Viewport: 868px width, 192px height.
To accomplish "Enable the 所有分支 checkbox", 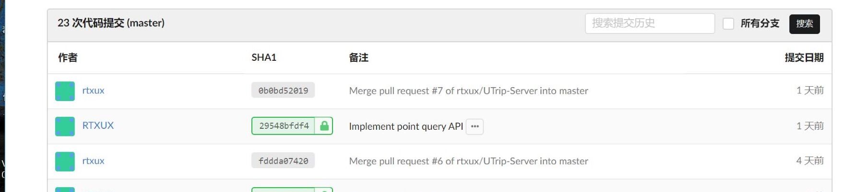I will click(x=728, y=23).
